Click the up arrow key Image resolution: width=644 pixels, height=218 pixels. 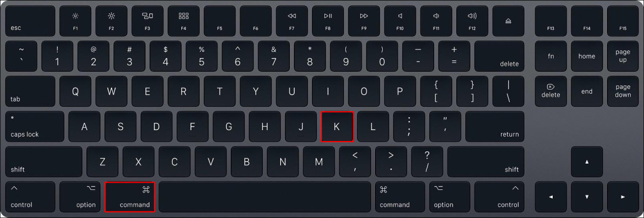(587, 162)
